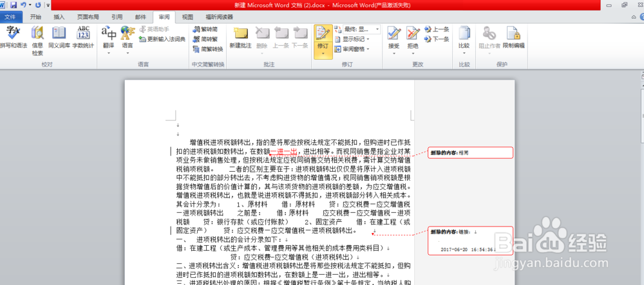
Task: Switch to the View (视图) tab
Action: coord(187,17)
